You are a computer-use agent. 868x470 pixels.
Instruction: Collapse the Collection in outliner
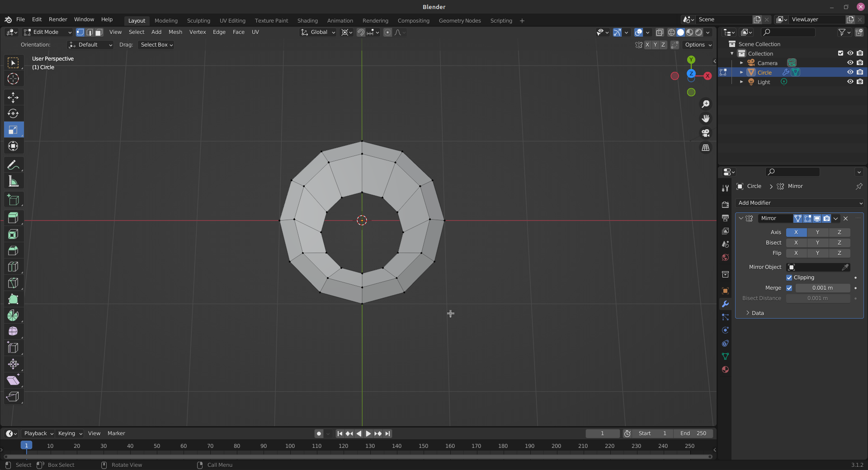(732, 53)
